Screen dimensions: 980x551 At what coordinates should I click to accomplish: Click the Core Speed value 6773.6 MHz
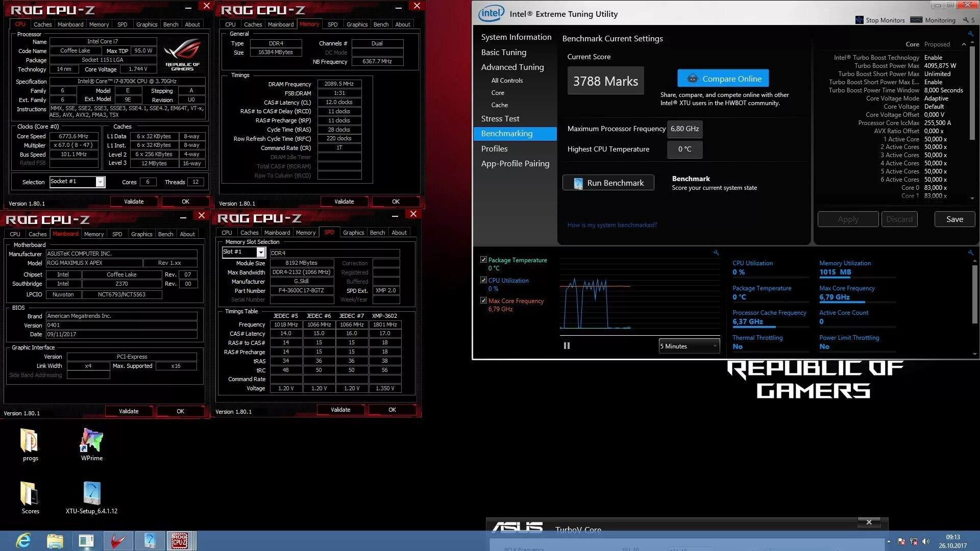[73, 136]
